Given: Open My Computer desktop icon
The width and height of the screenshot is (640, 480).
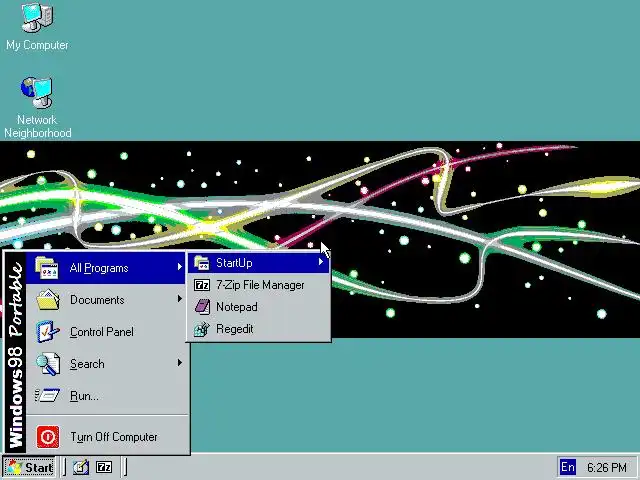Looking at the screenshot, I should click(37, 17).
